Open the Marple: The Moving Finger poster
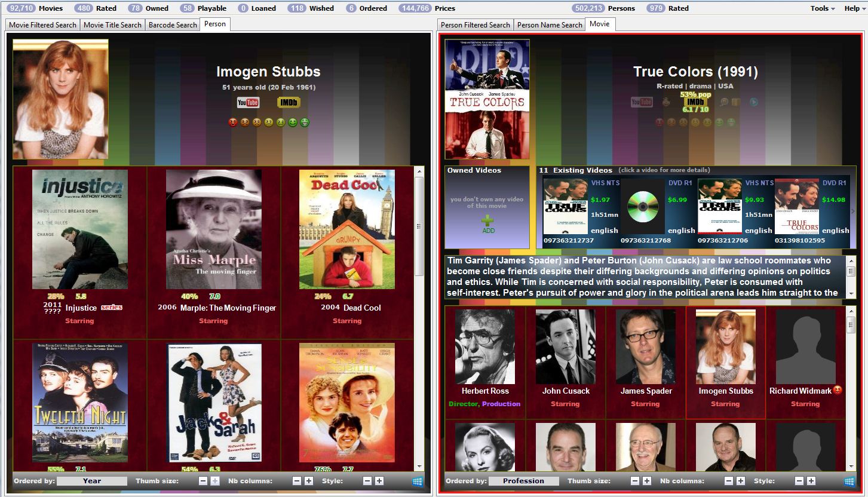Screen dimensions: 868x497 214,229
